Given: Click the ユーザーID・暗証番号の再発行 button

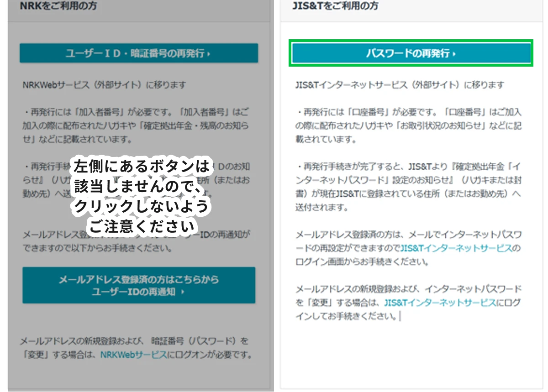Looking at the screenshot, I should [139, 53].
